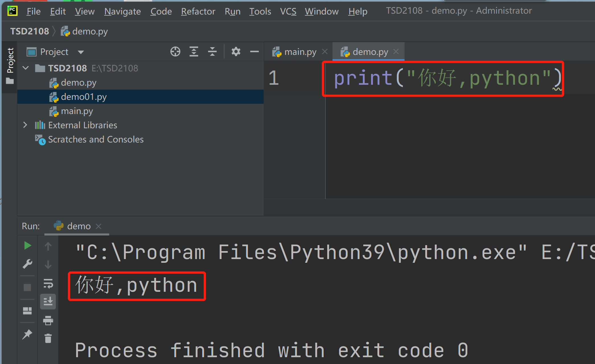Click Scratches and Consoles item
Image resolution: width=595 pixels, height=364 pixels.
point(96,139)
